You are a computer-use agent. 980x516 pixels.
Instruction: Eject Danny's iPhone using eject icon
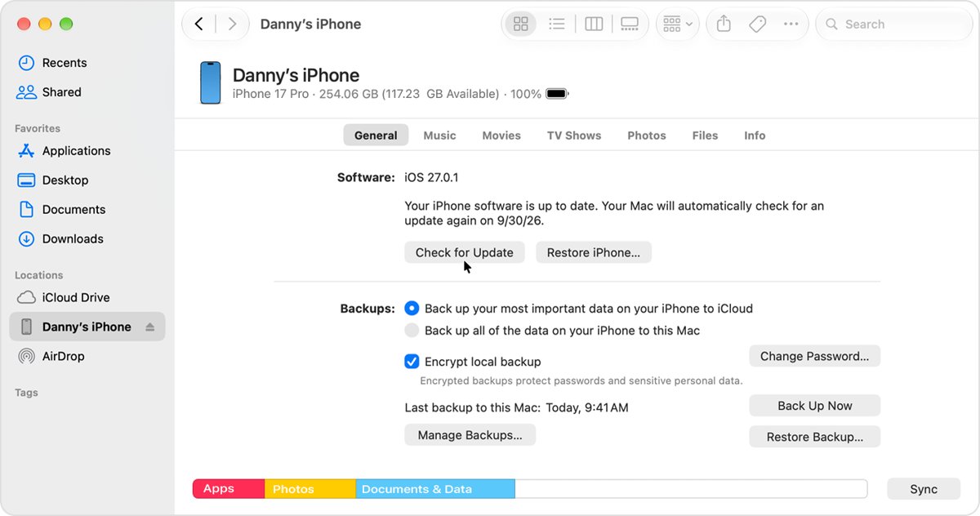pyautogui.click(x=150, y=327)
